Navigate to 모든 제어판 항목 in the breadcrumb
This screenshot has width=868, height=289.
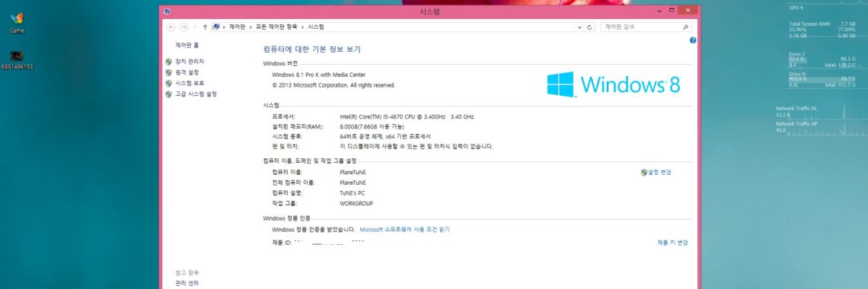click(x=276, y=27)
